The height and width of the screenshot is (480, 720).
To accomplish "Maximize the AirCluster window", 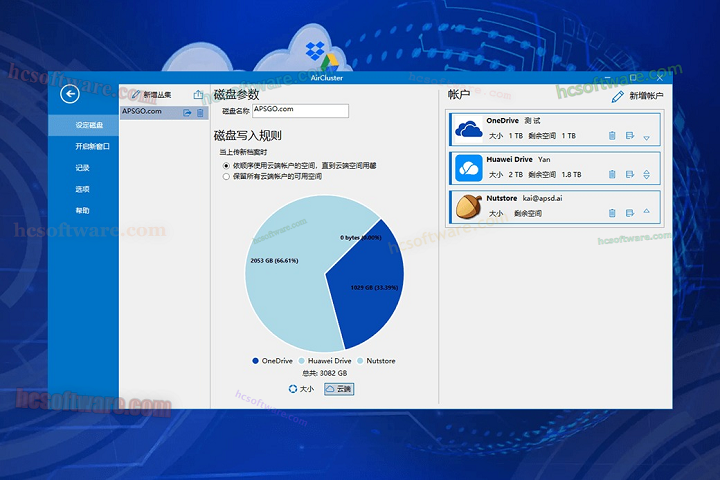I will click(634, 78).
